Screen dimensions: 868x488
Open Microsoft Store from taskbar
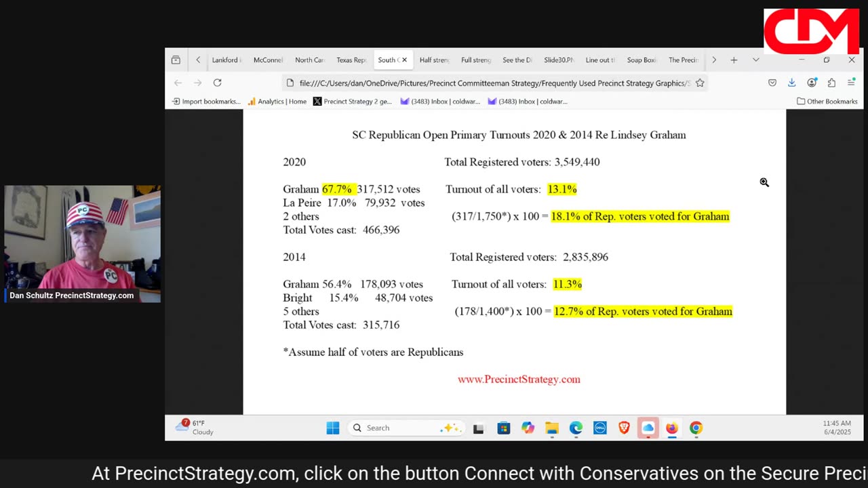click(503, 428)
